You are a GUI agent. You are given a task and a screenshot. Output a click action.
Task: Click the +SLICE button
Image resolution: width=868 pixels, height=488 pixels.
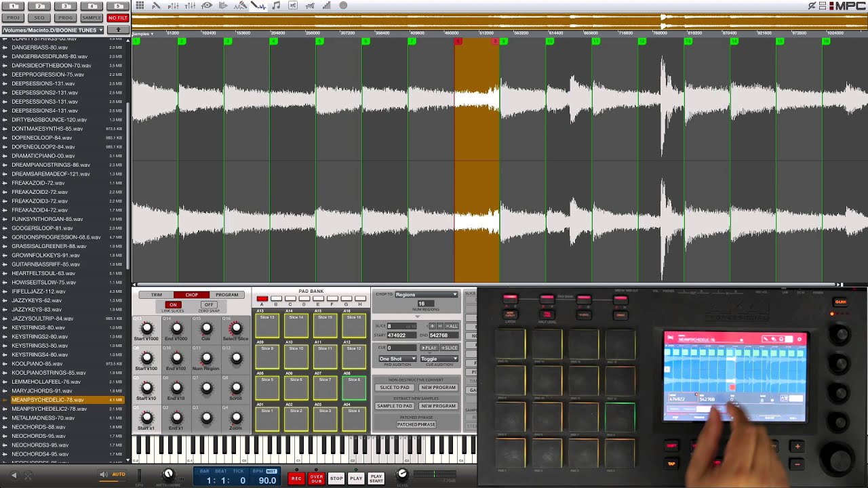(450, 348)
